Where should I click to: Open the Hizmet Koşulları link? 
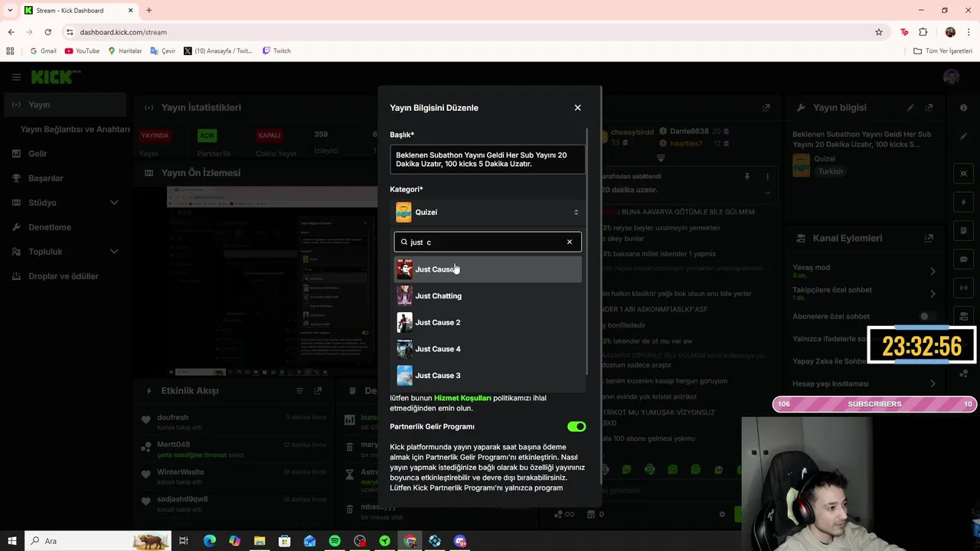[x=462, y=398]
